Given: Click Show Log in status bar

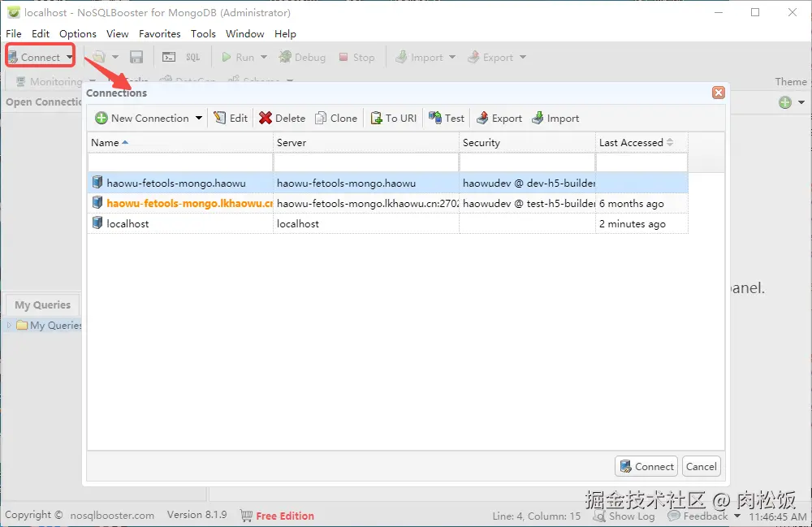Looking at the screenshot, I should coord(624,516).
